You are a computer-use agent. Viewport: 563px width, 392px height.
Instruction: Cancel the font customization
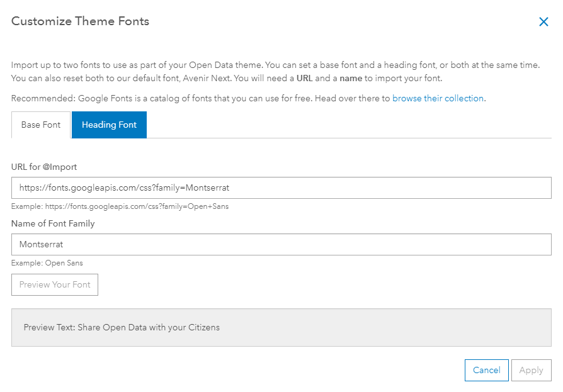486,370
